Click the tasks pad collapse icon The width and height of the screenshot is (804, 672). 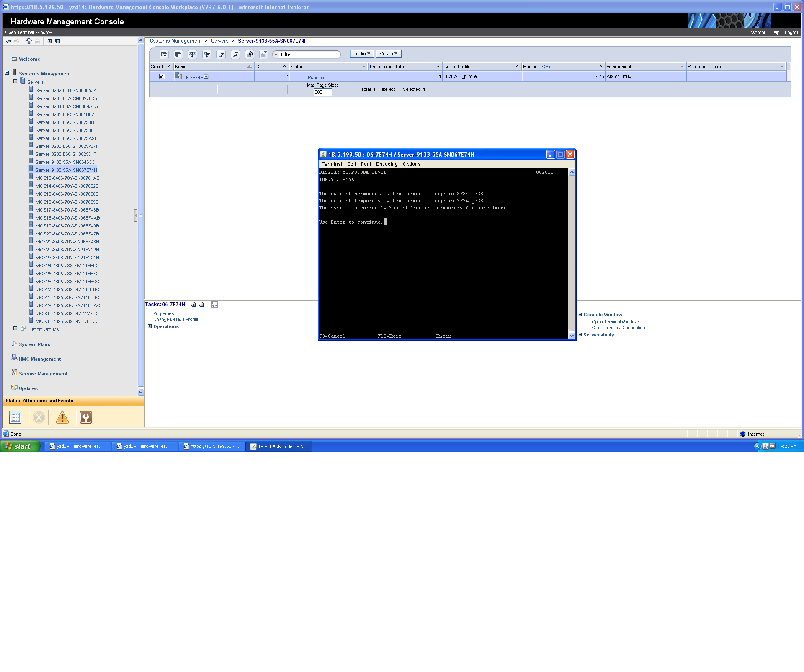pos(201,305)
